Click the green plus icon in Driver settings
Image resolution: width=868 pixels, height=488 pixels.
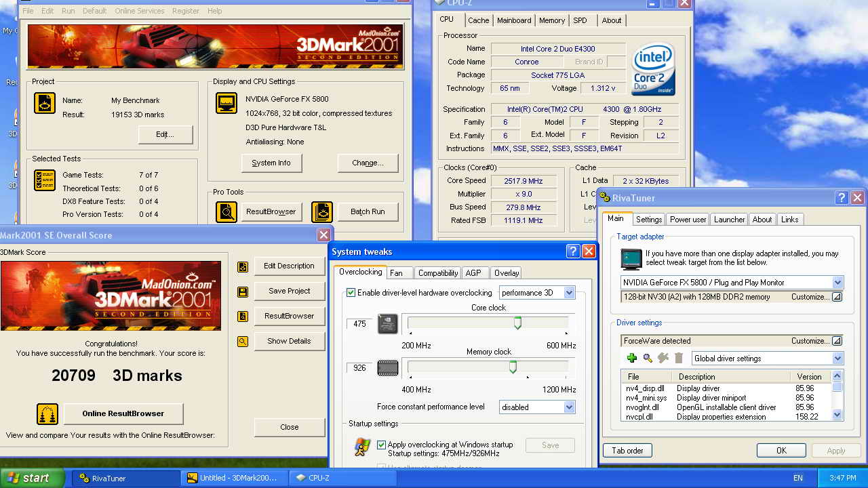point(631,358)
